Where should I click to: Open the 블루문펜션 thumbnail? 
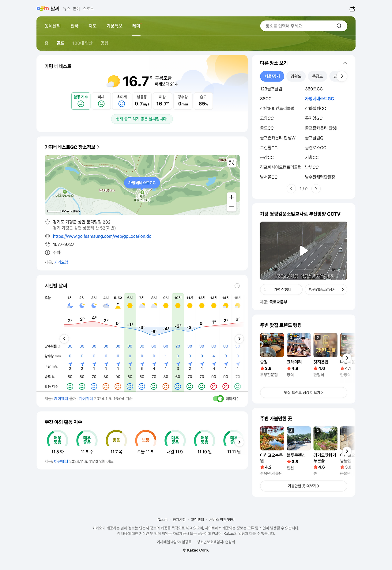(x=299, y=438)
